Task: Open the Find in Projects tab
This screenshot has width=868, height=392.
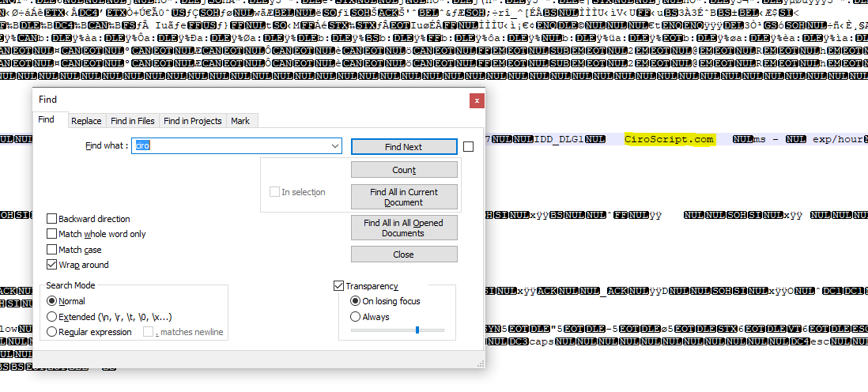Action: (x=193, y=121)
